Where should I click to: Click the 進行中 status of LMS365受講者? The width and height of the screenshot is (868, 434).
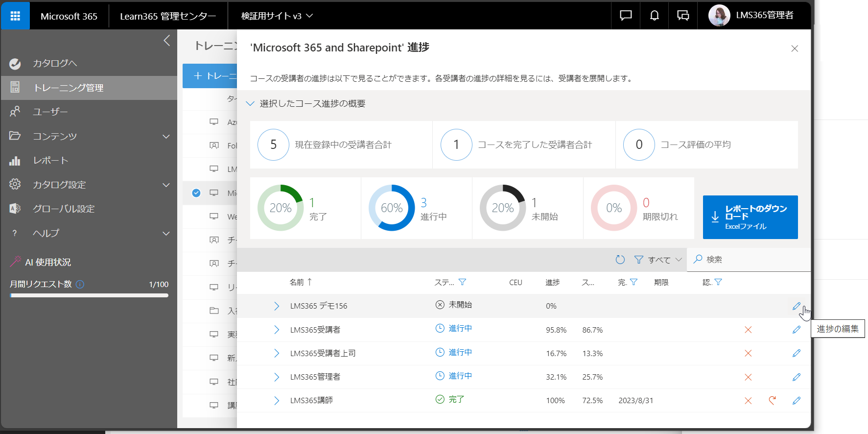(x=454, y=328)
